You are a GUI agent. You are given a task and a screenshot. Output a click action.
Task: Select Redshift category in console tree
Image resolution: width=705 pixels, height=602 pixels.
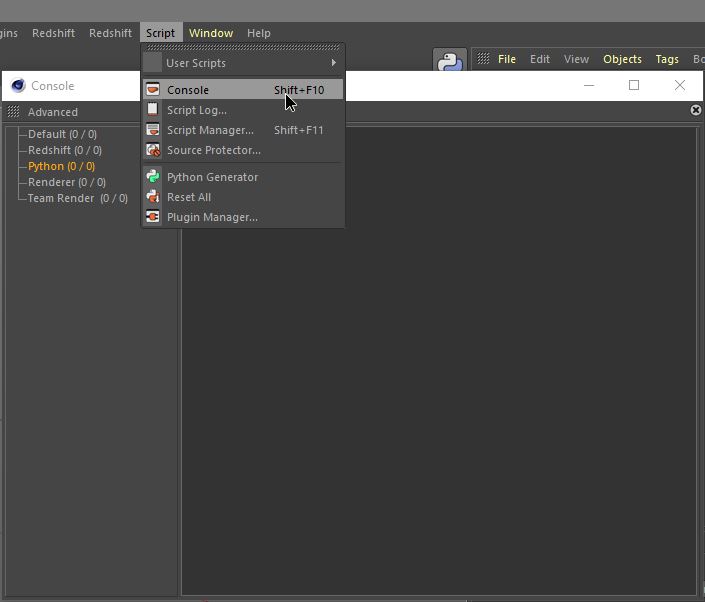coord(64,150)
